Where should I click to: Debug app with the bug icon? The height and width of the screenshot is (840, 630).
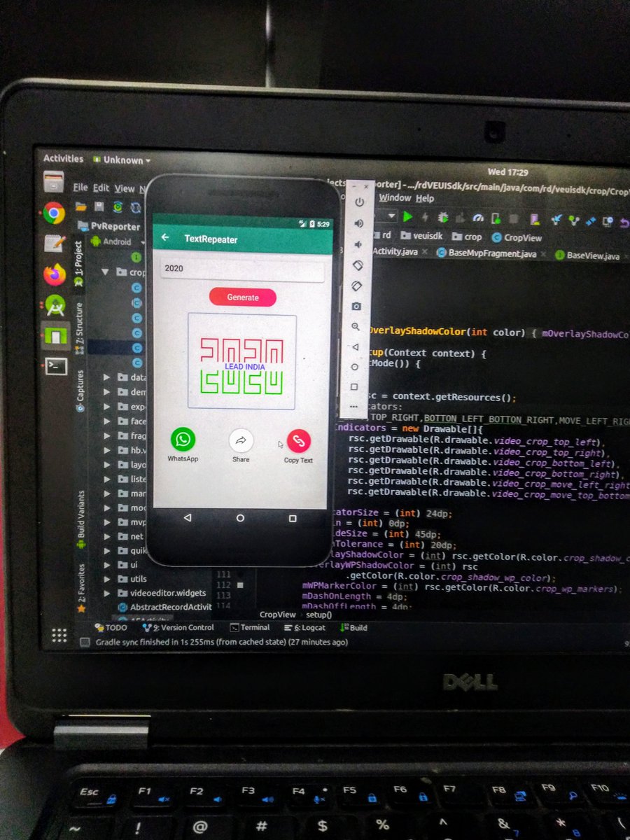(443, 218)
